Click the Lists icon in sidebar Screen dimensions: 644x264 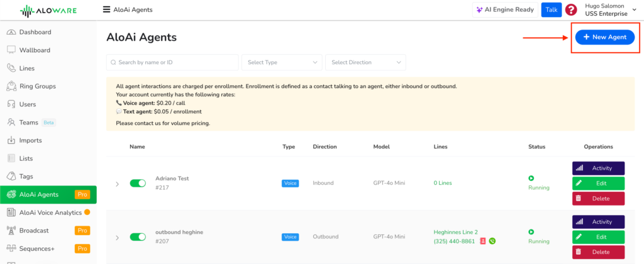(x=11, y=158)
